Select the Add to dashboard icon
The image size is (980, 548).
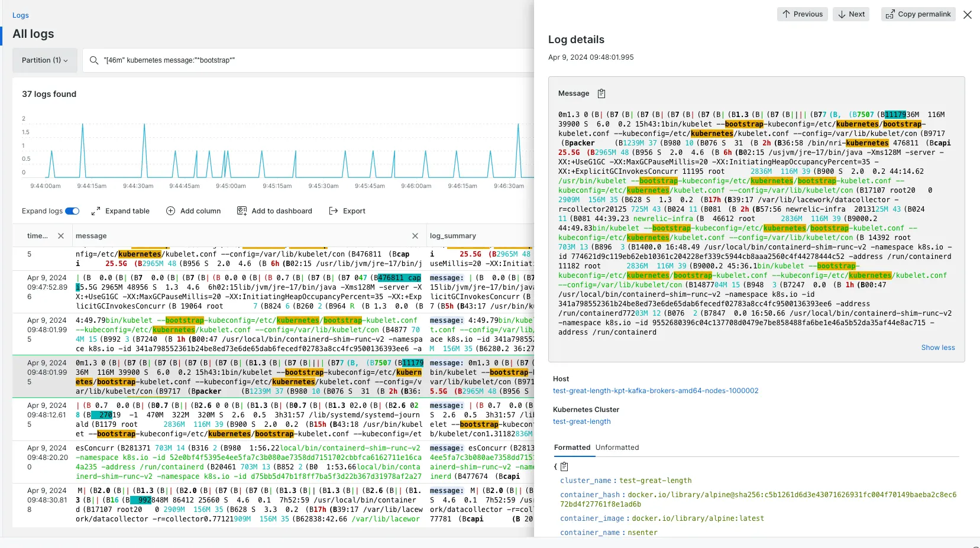[x=242, y=210]
